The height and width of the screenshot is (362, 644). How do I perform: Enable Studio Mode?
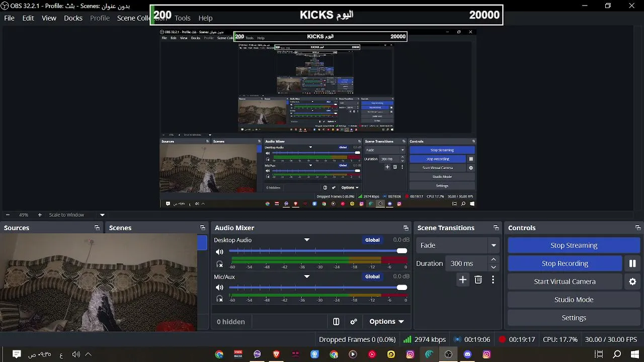click(574, 300)
